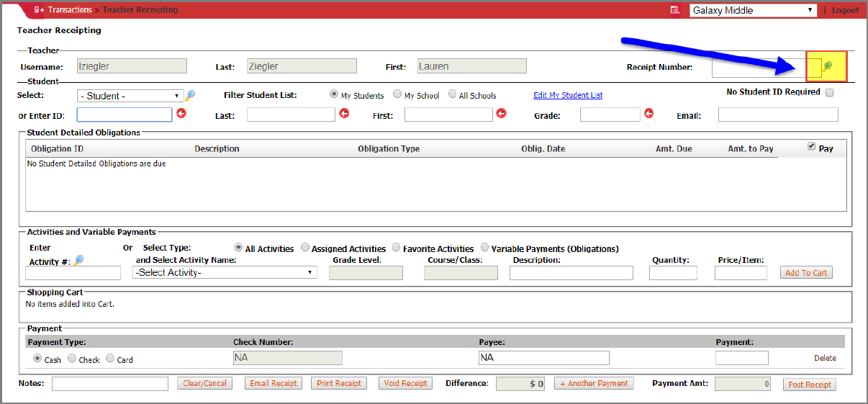Select the Assigned Activities radio button
868x404 pixels.
click(304, 248)
